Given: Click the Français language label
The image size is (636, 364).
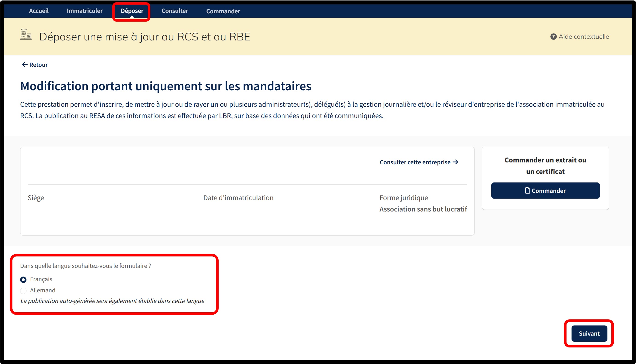Looking at the screenshot, I should coord(41,279).
